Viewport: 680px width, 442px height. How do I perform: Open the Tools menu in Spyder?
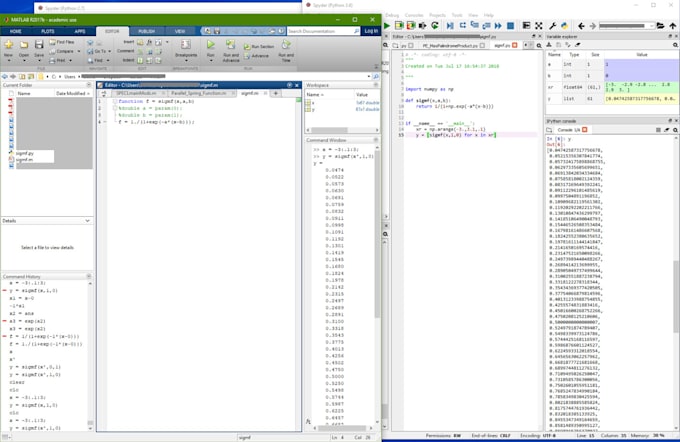pos(457,15)
